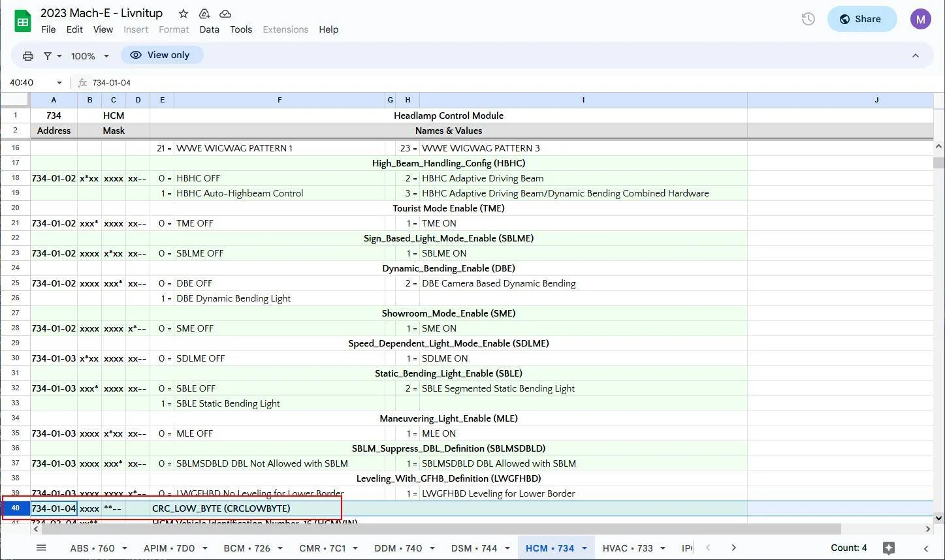
Task: Open the all sheets hamburger list
Action: [x=41, y=548]
